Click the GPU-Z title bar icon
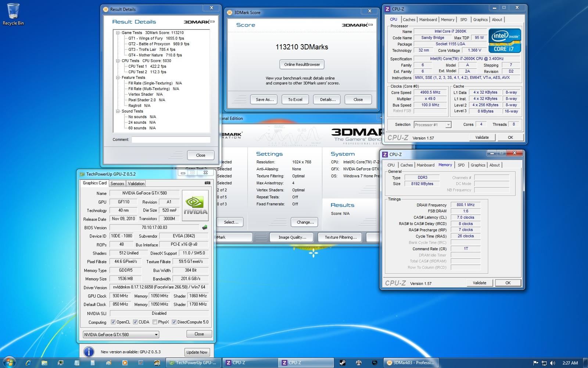 [x=82, y=174]
